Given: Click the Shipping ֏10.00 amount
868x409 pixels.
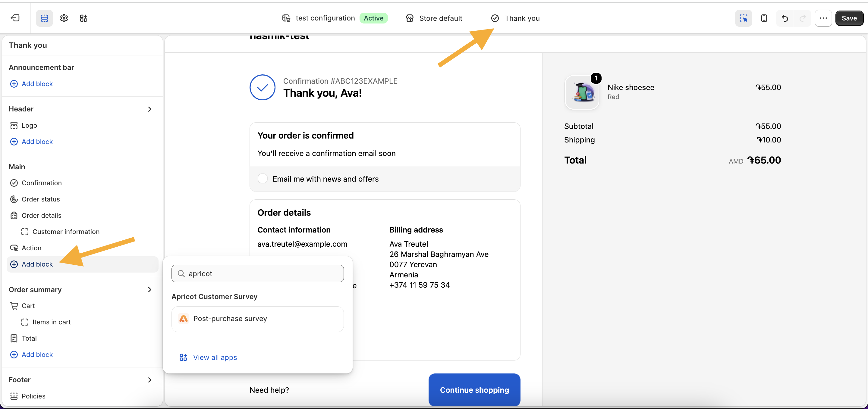Looking at the screenshot, I should coord(769,140).
